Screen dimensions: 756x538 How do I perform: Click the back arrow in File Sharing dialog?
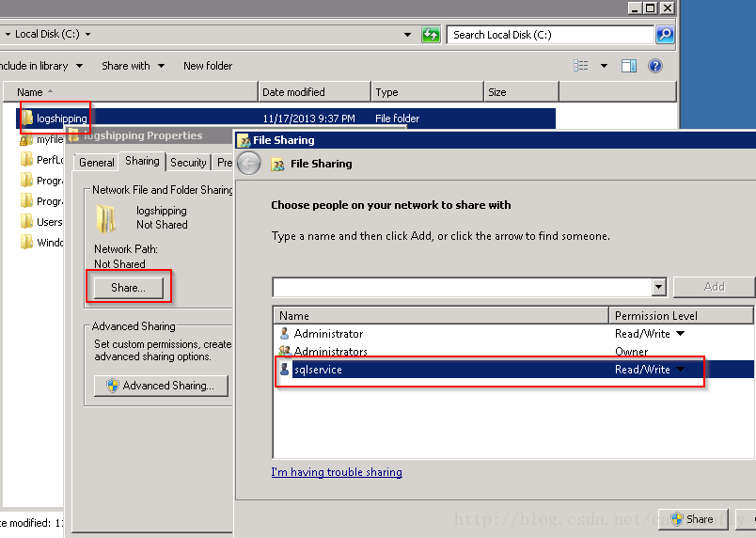[x=249, y=164]
